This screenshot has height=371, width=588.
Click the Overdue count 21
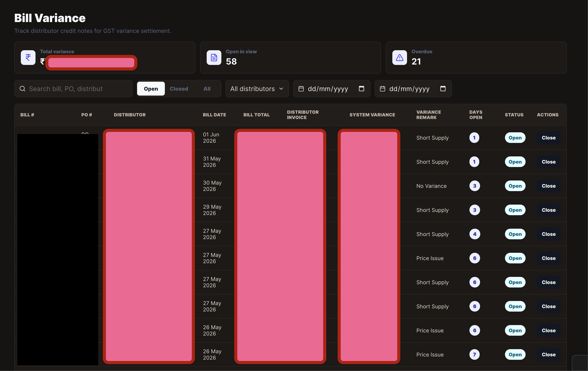click(x=416, y=62)
